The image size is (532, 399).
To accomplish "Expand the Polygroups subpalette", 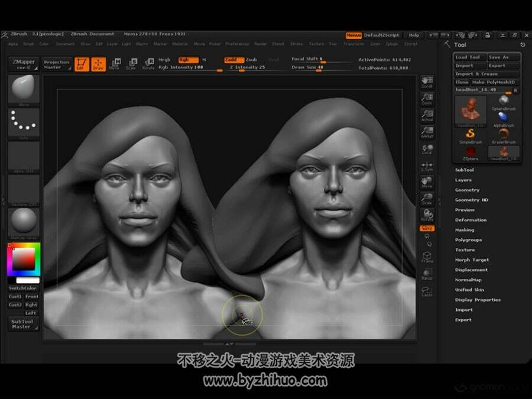I will click(468, 240).
